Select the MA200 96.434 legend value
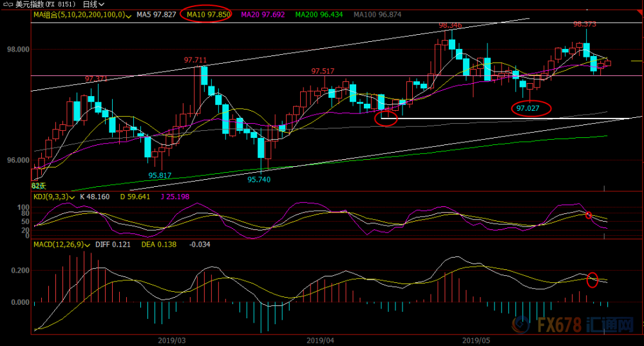The width and height of the screenshot is (644, 346). coord(319,15)
